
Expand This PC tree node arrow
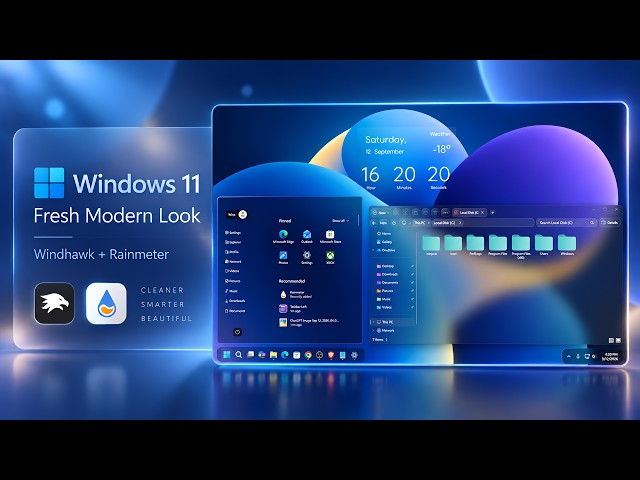coord(373,322)
